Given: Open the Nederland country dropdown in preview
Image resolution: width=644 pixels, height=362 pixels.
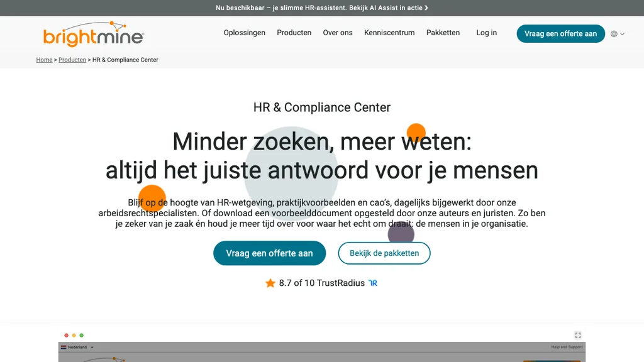Looking at the screenshot, I should click(x=77, y=347).
